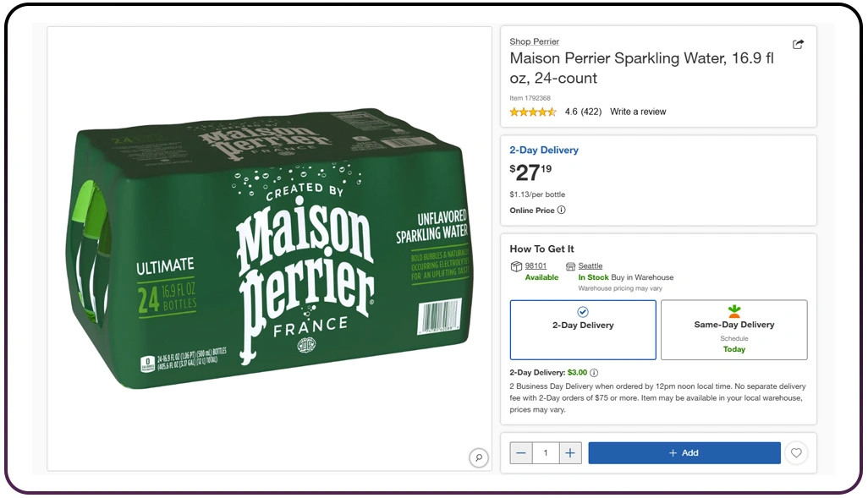Click the warehouse store icon beside Seattle
The image size is (868, 498).
click(x=570, y=266)
